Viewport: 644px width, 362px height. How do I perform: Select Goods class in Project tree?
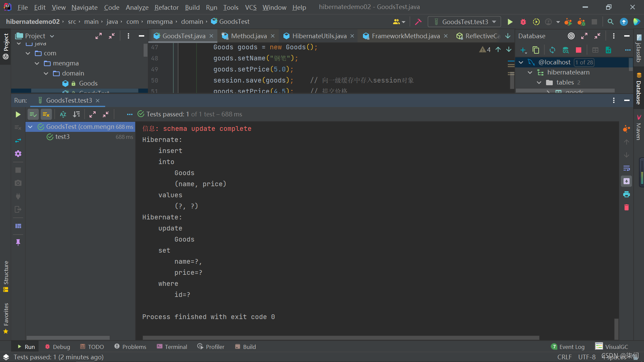(88, 83)
